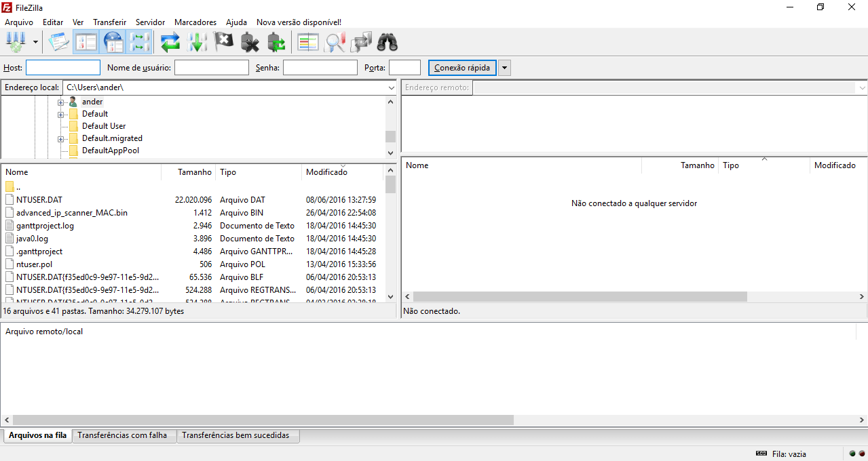Select the NTUSER.DAT file row
The width and height of the screenshot is (868, 461).
tap(193, 200)
